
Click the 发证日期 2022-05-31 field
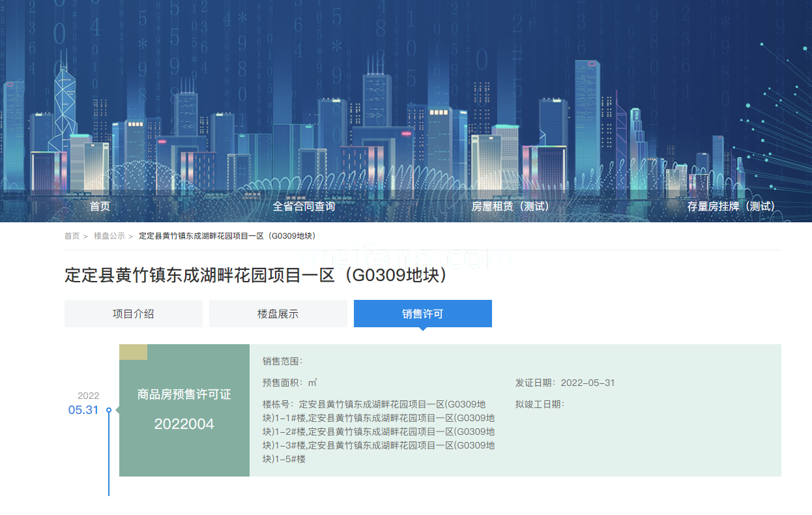point(564,383)
